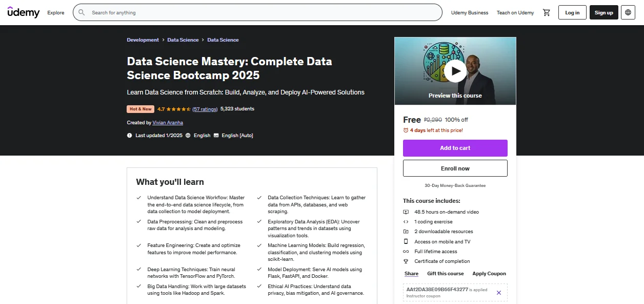The width and height of the screenshot is (644, 304).
Task: Click the checkmark beside Model Deployment
Action: click(259, 270)
